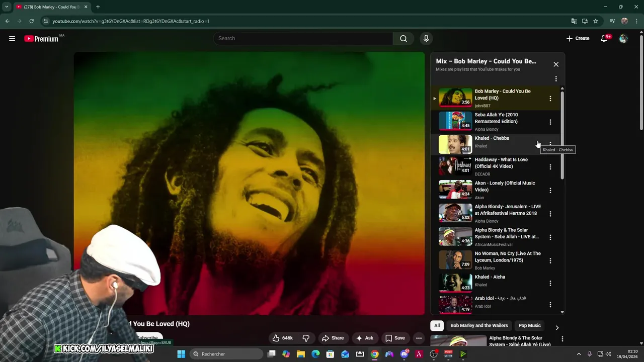Save the video to a playlist
Image resolution: width=644 pixels, height=362 pixels.
click(395, 338)
